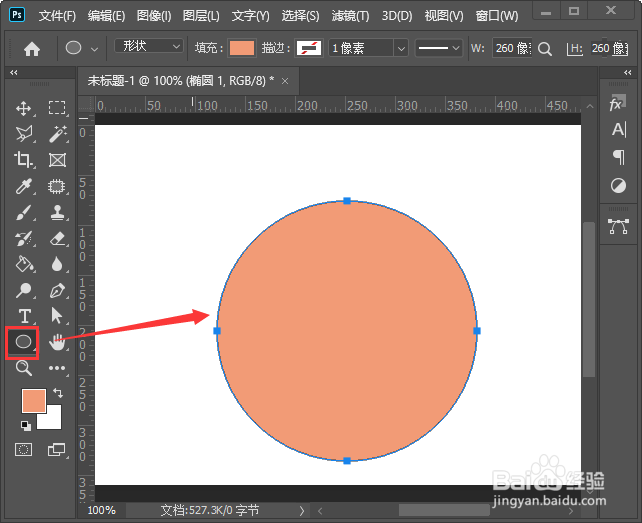Open the Adjustments panel icon
Screen dimensions: 642x523
tap(618, 186)
